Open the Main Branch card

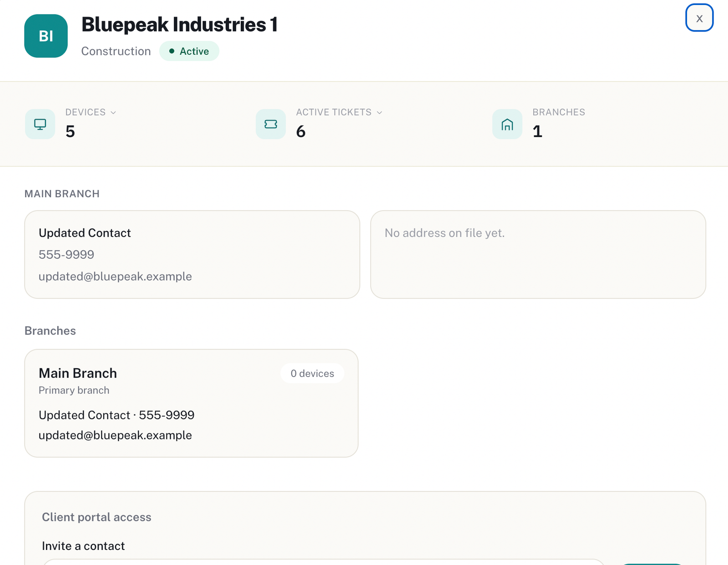192,403
